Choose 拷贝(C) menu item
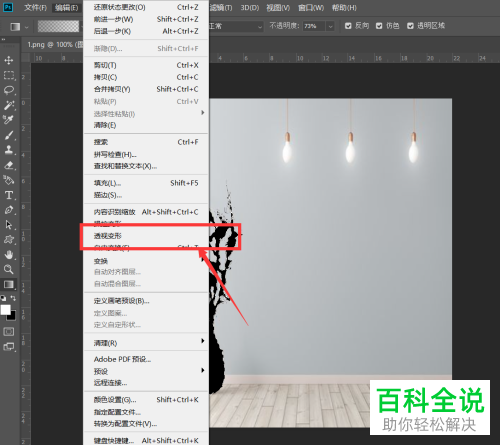The width and height of the screenshot is (500, 445). pyautogui.click(x=146, y=77)
